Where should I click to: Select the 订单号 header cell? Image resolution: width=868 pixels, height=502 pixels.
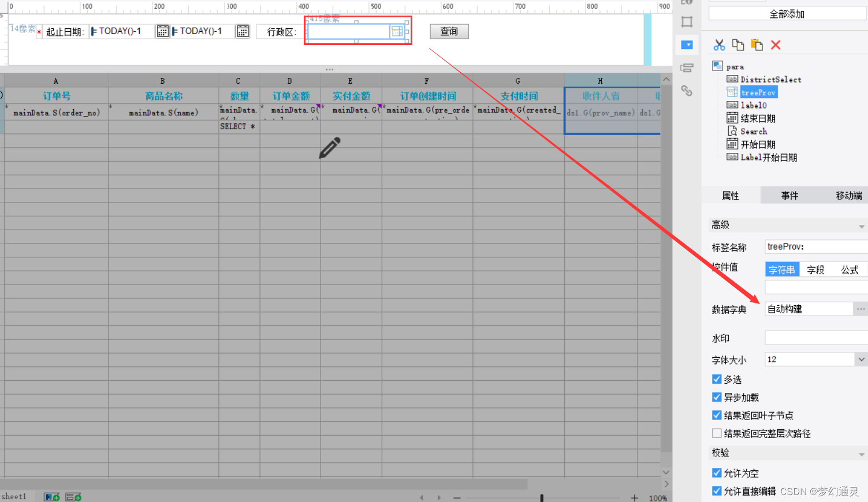point(56,96)
